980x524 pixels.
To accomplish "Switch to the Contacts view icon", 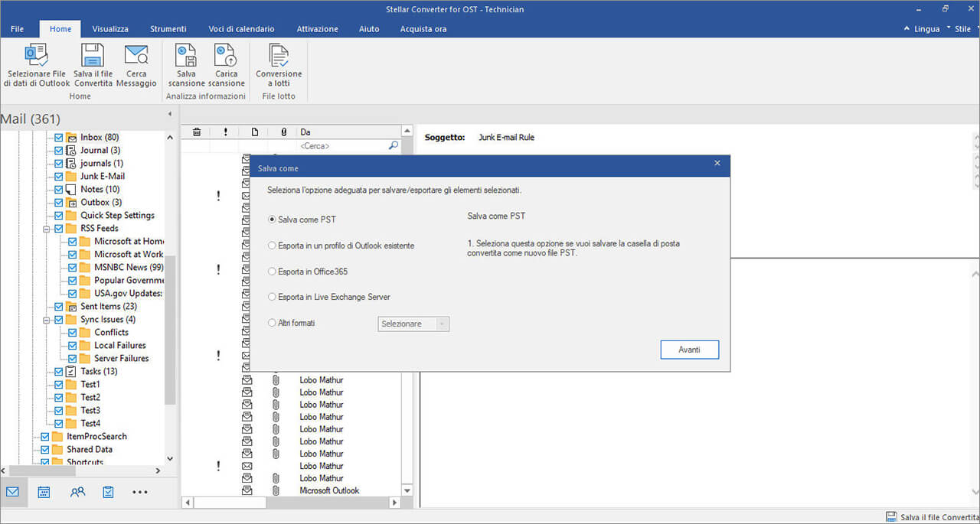I will [x=77, y=492].
